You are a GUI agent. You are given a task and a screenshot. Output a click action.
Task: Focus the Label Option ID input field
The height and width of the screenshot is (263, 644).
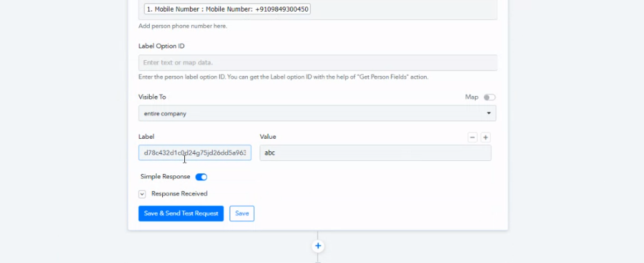318,62
